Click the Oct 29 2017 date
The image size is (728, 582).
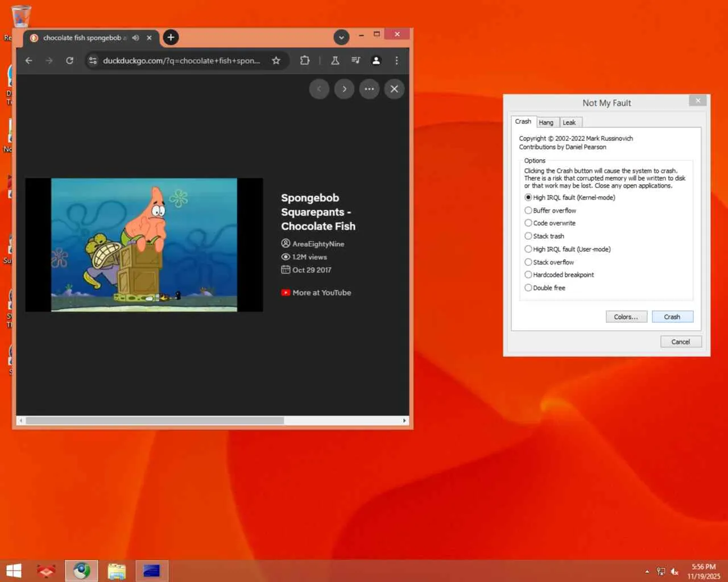(x=312, y=270)
